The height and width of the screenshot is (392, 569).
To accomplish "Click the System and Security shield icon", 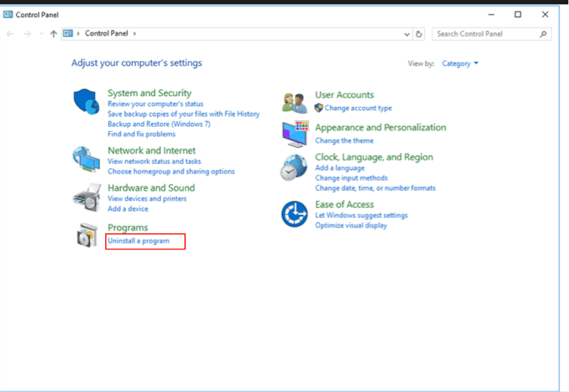I will 85,100.
